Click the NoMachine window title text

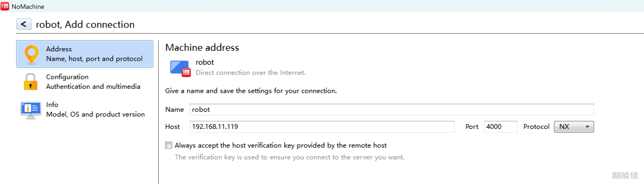click(x=28, y=6)
